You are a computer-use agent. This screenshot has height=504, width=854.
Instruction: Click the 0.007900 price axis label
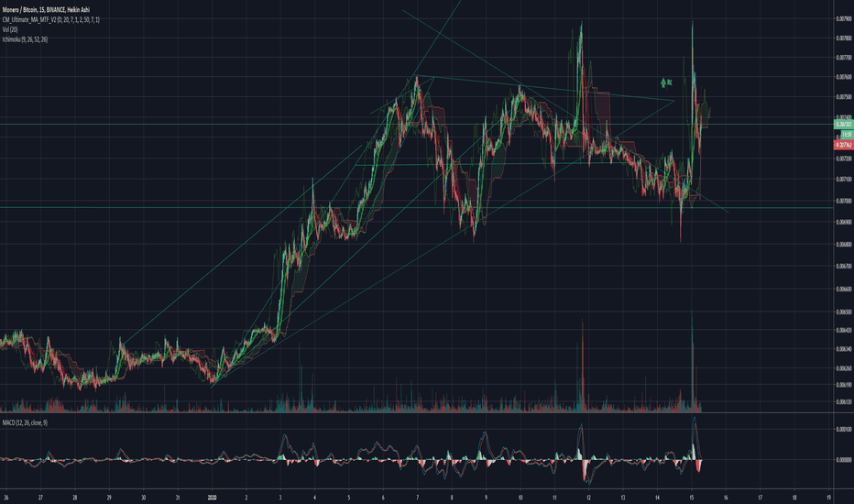pos(844,18)
